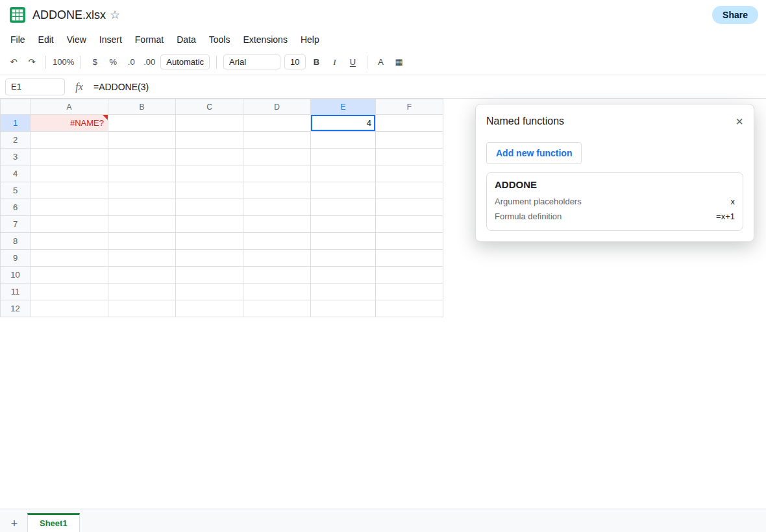766x532 pixels.
Task: Decrease decimal places
Action: pos(131,62)
